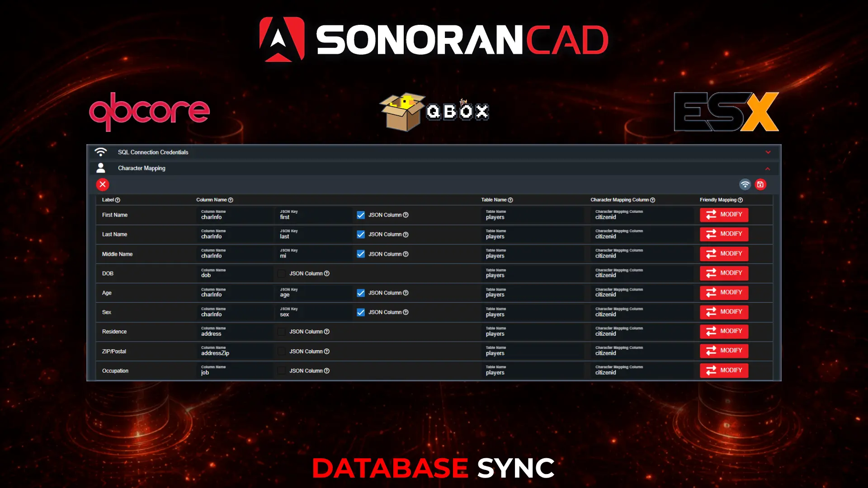
Task: Click the red X cancel icon
Action: [x=103, y=184]
